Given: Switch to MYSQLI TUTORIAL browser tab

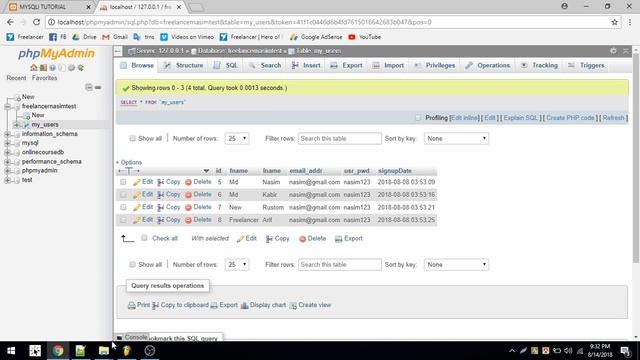Looking at the screenshot, I should pos(48,7).
